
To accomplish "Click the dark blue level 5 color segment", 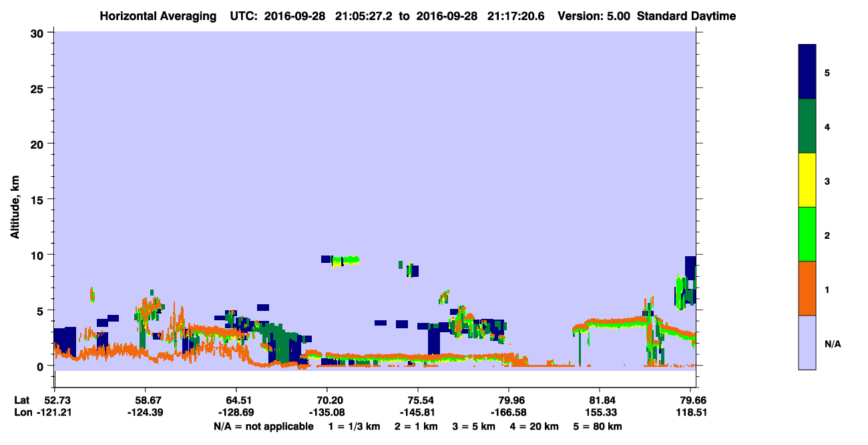I will (x=807, y=72).
